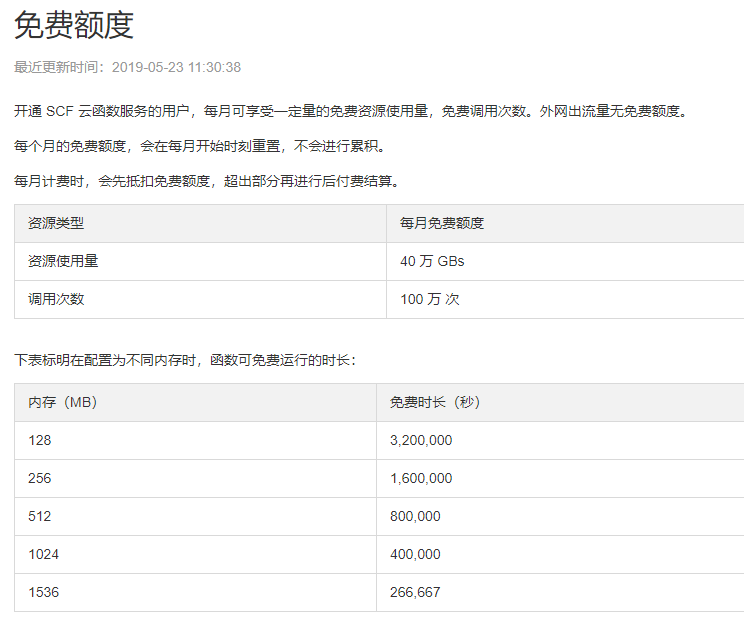Select the 免费时长（秒）column header
This screenshot has height=622, width=744.
pyautogui.click(x=560, y=402)
